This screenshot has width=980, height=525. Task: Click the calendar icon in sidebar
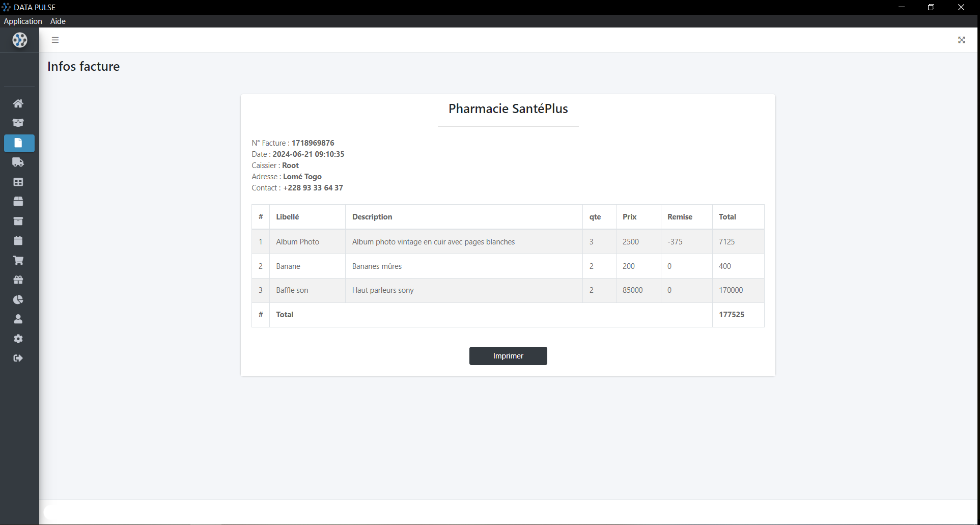18,240
